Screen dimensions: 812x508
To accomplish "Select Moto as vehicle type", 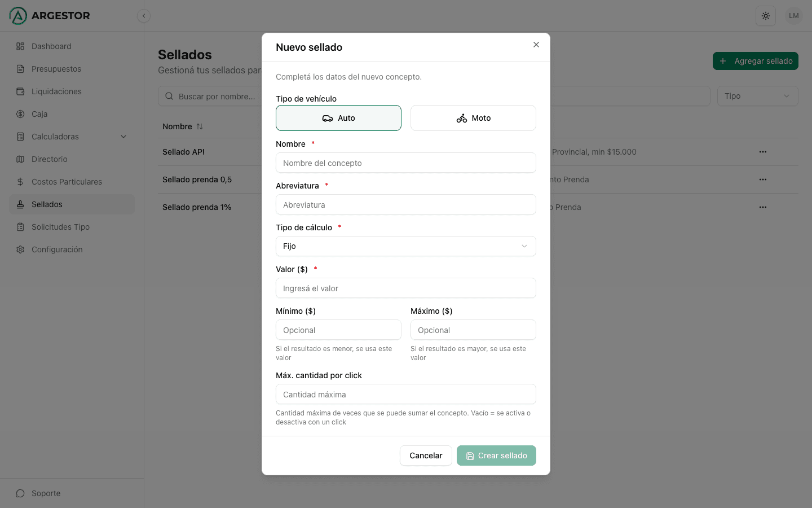I will (473, 118).
